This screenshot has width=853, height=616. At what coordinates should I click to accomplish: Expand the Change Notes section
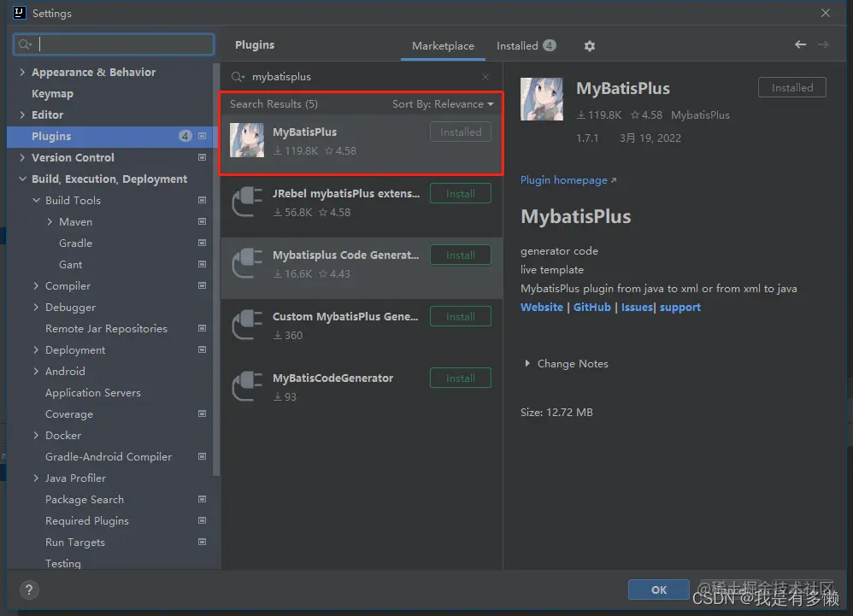point(527,363)
